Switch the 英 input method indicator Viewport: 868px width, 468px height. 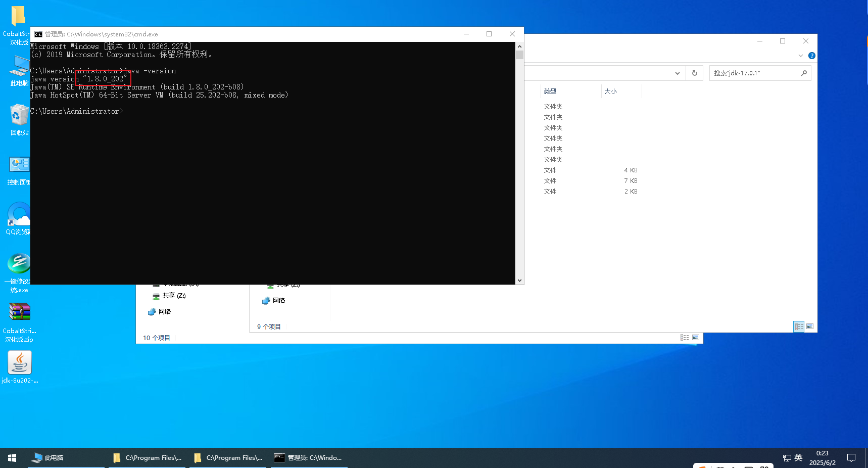click(x=798, y=458)
